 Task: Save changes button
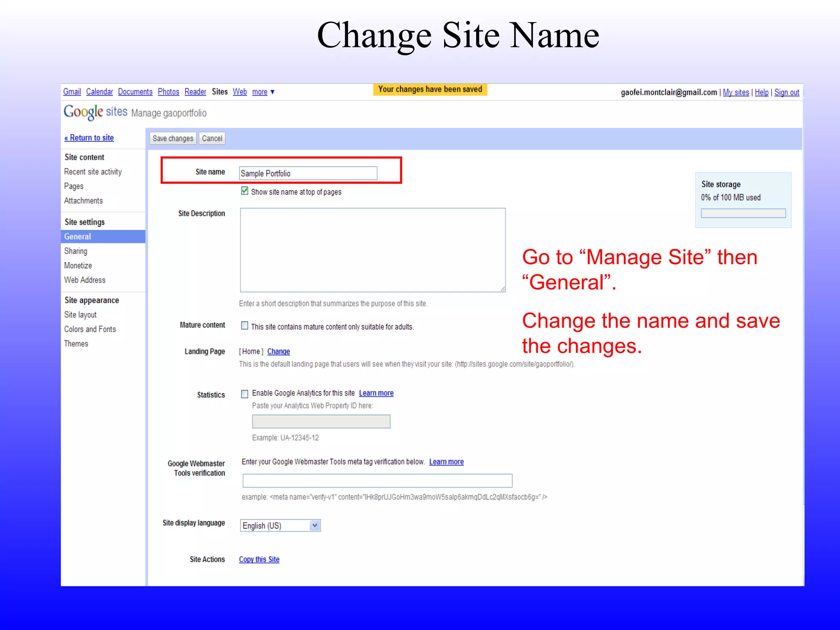(x=173, y=138)
